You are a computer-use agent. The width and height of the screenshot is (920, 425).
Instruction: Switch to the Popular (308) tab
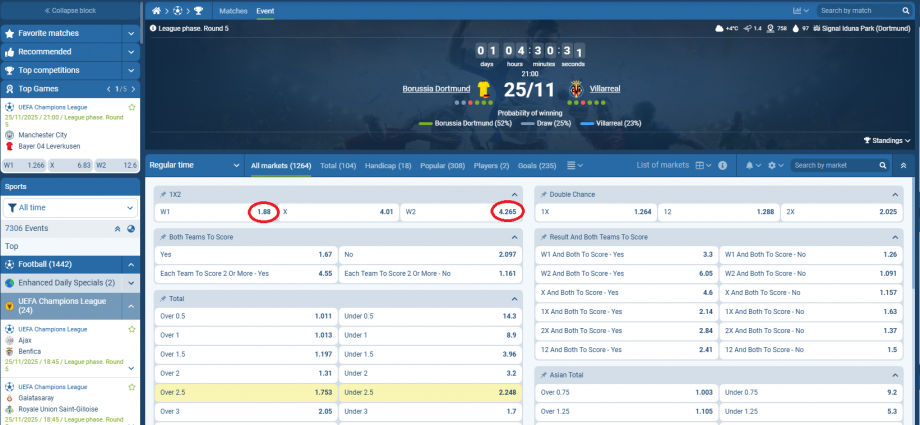click(442, 166)
